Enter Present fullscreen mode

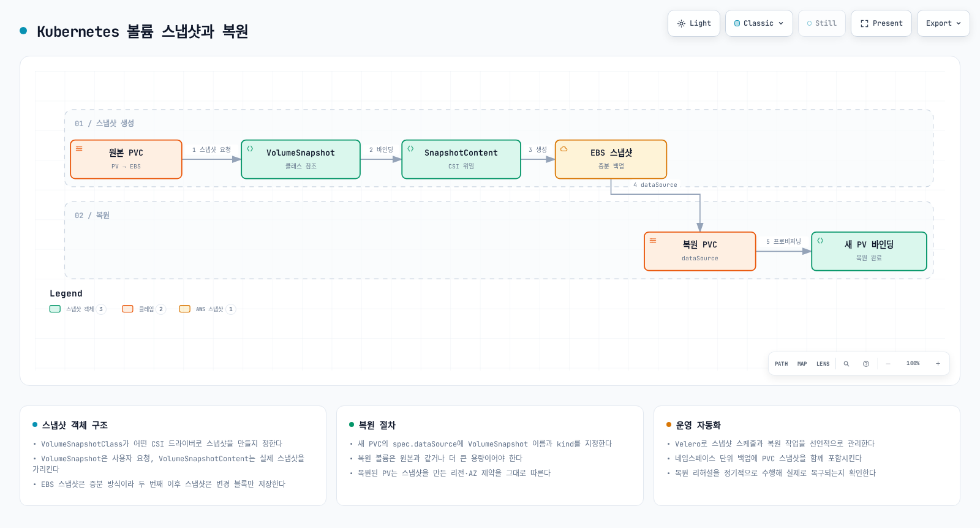tap(881, 23)
